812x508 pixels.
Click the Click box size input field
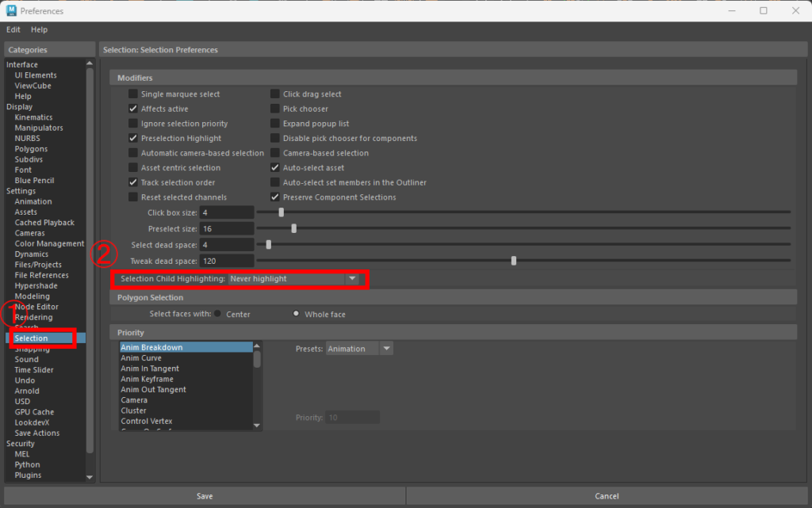pyautogui.click(x=227, y=212)
